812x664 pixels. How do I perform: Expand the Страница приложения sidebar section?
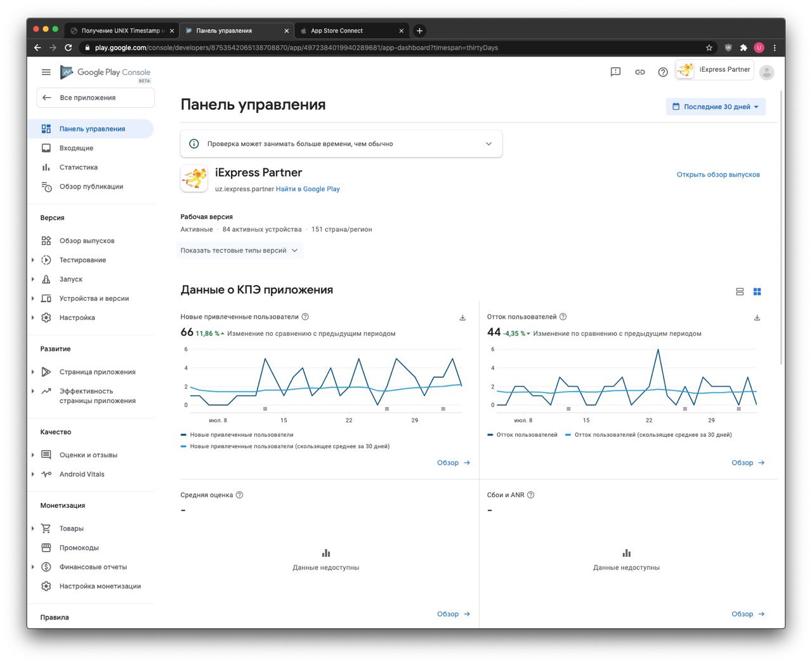[x=33, y=372]
